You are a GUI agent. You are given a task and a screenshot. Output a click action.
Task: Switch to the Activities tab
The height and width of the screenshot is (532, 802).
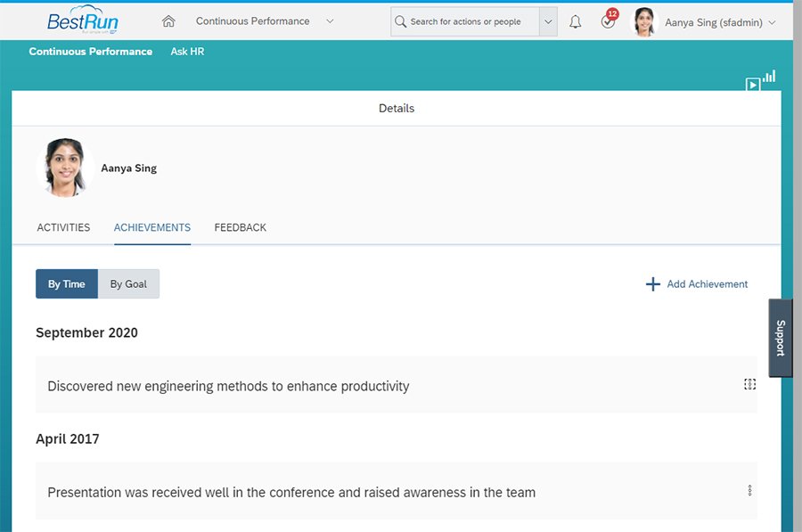click(x=62, y=227)
